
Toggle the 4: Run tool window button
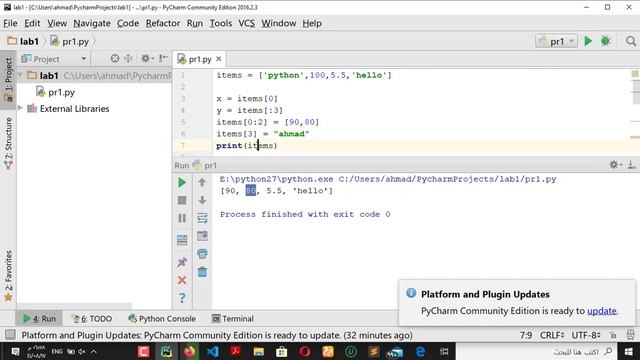[x=39, y=318]
